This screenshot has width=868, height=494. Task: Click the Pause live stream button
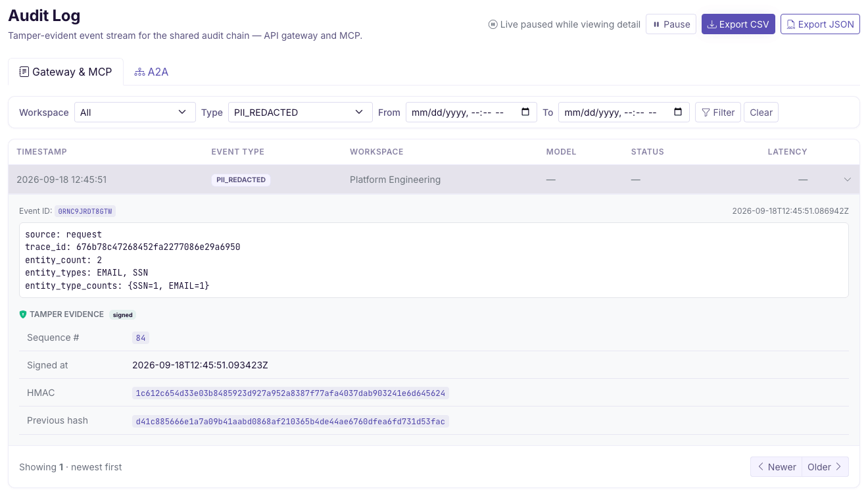[x=671, y=24]
